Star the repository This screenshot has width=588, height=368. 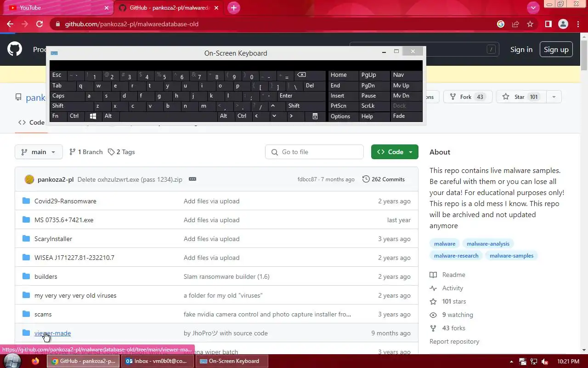tap(520, 97)
